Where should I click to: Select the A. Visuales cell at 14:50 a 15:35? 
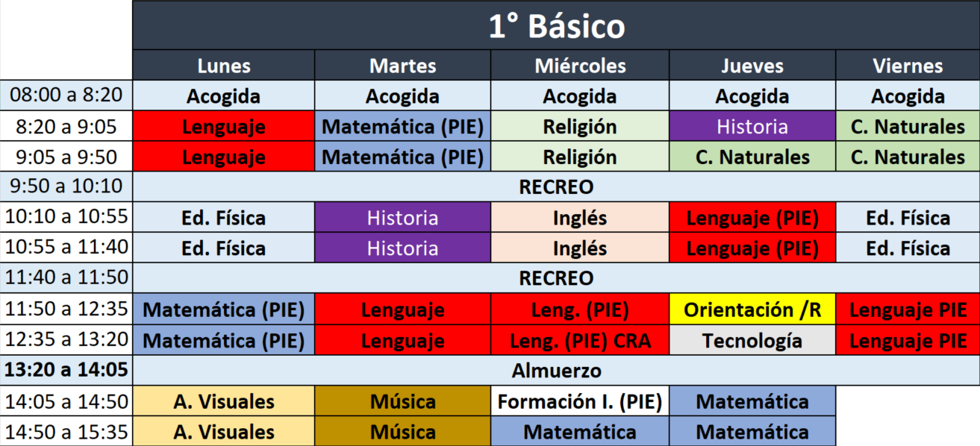coord(224,432)
